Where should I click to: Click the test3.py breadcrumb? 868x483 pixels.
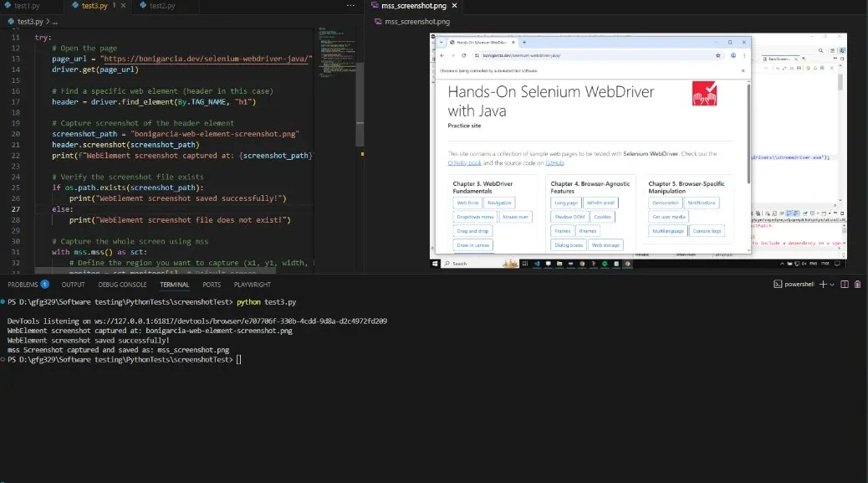(x=30, y=22)
